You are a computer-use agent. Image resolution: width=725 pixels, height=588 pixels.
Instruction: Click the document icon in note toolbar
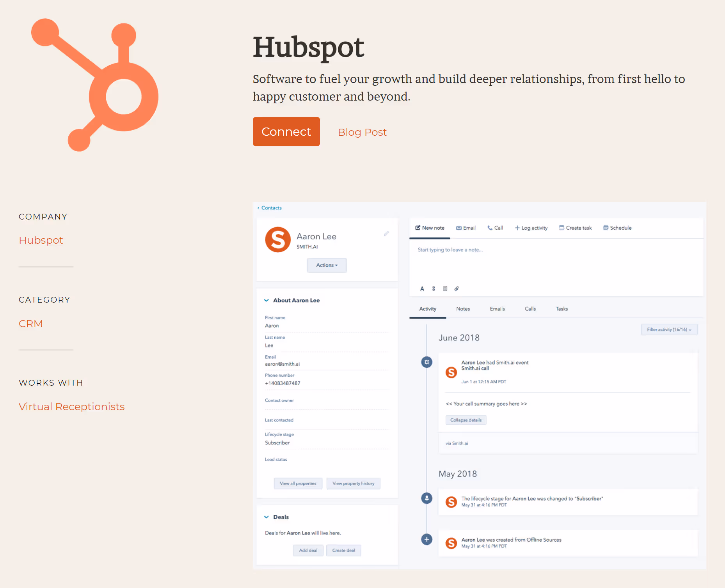445,289
